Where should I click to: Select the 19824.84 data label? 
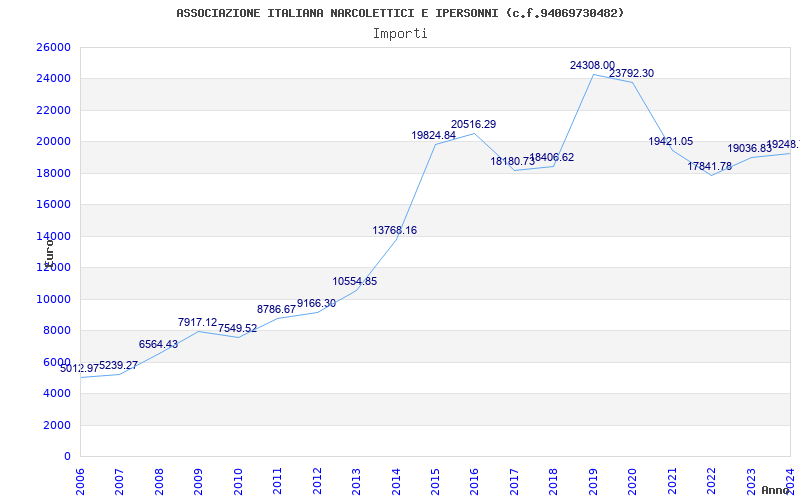[x=434, y=135]
